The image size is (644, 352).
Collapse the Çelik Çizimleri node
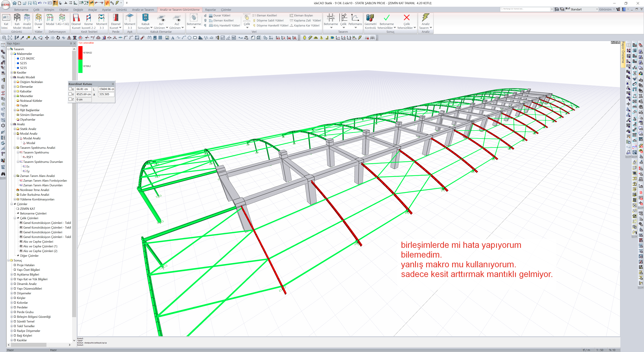click(x=15, y=218)
